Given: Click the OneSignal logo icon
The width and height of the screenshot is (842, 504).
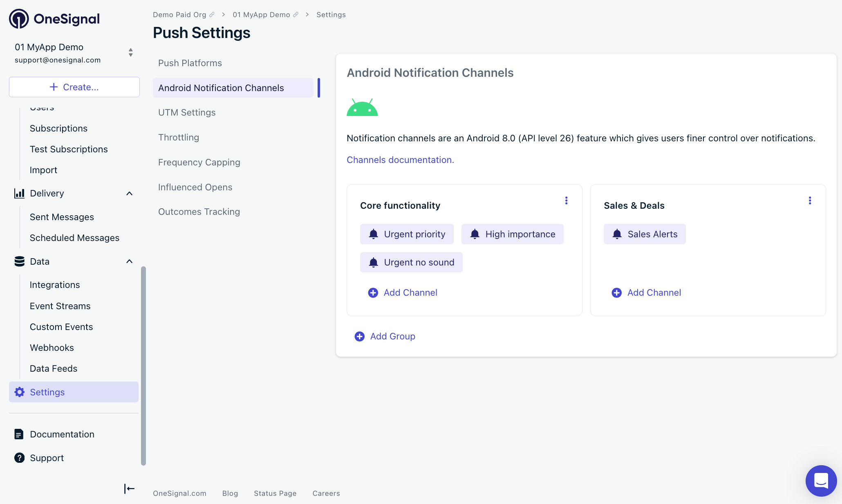Looking at the screenshot, I should coord(19,19).
